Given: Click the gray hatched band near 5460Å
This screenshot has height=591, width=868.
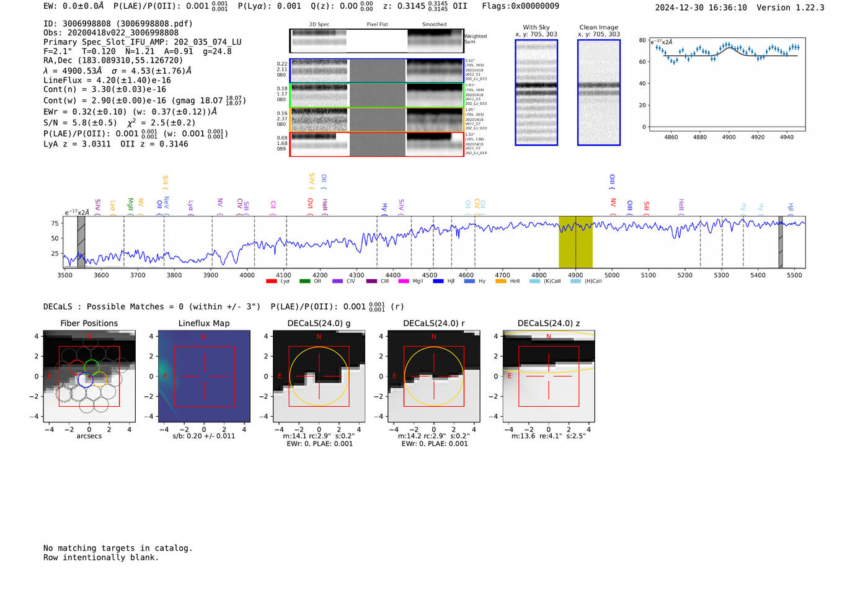Looking at the screenshot, I should click(781, 242).
